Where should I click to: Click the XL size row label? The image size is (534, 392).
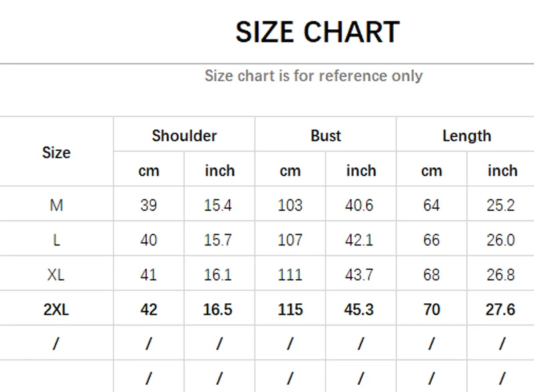pyautogui.click(x=56, y=275)
